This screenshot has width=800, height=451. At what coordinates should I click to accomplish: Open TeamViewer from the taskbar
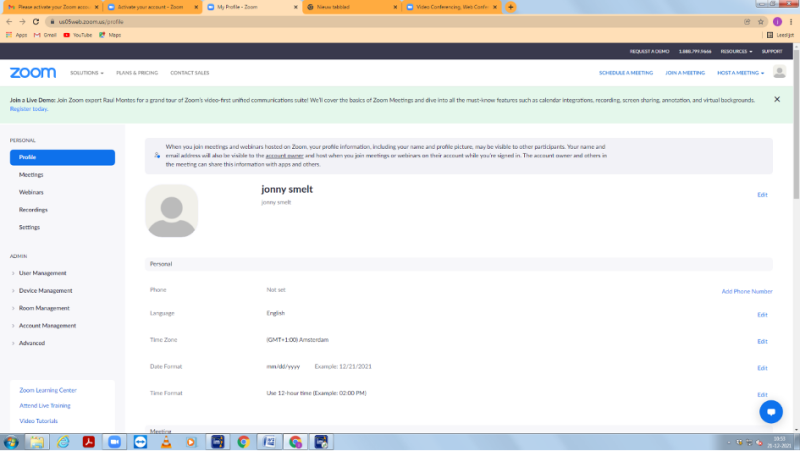(140, 442)
